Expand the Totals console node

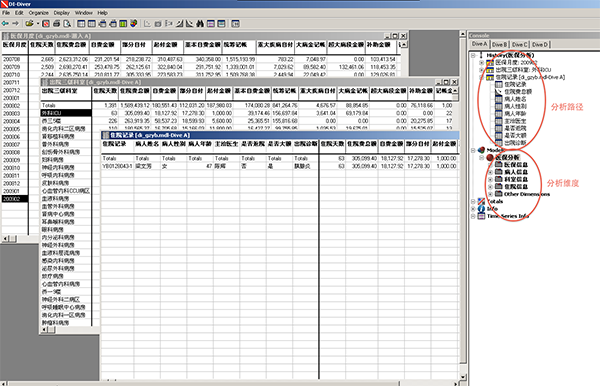(x=473, y=201)
